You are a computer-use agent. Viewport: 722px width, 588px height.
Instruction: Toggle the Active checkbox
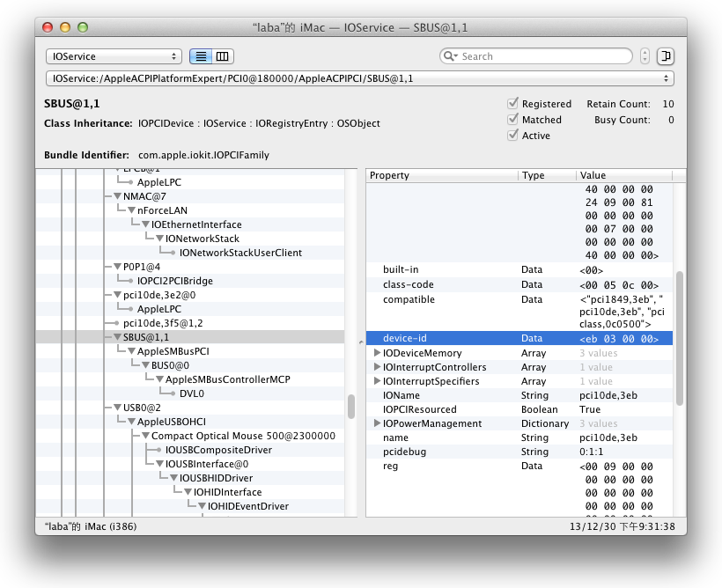pos(512,136)
